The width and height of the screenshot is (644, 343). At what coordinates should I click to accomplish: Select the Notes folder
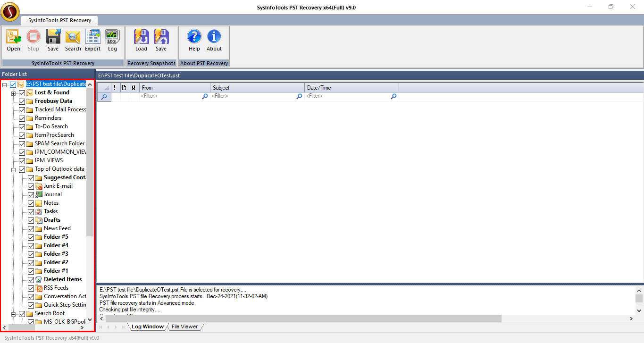pyautogui.click(x=51, y=203)
